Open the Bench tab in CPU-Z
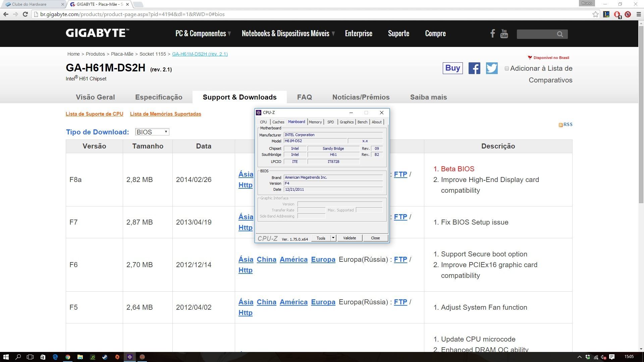644x362 pixels. pyautogui.click(x=362, y=122)
